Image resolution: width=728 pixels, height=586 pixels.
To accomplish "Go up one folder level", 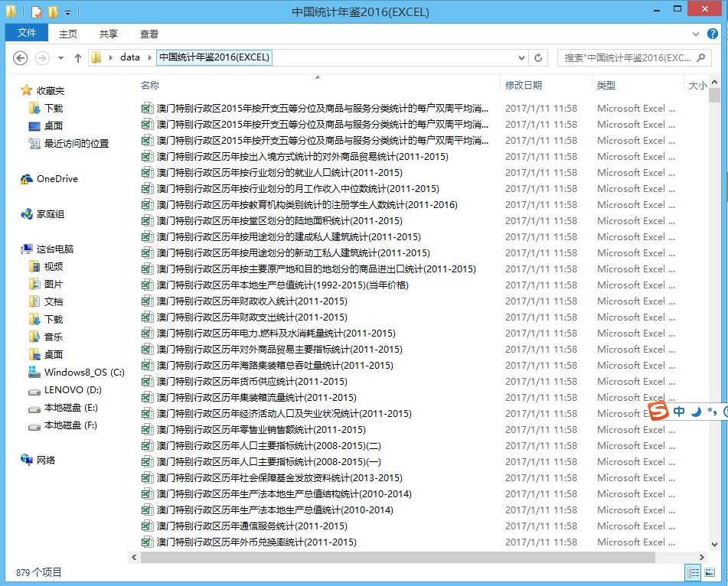I will [78, 58].
